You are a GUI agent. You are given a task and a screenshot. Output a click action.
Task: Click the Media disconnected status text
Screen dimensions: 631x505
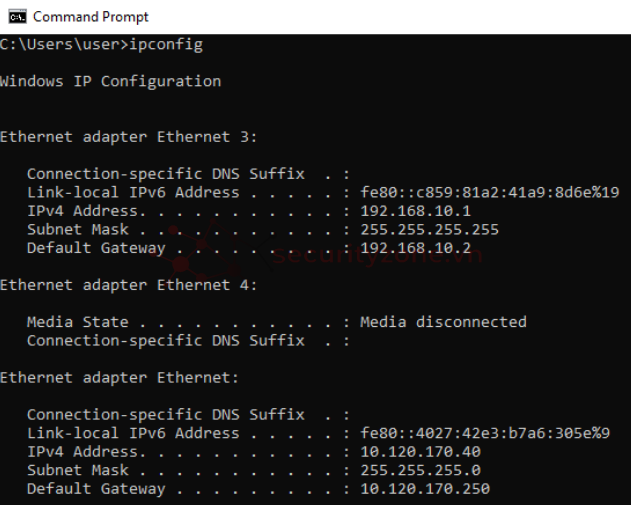tap(443, 322)
